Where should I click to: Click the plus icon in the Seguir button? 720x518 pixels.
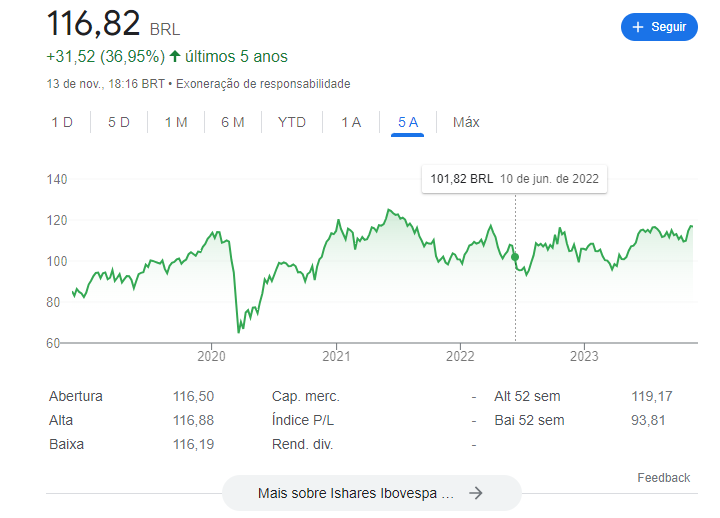[638, 27]
